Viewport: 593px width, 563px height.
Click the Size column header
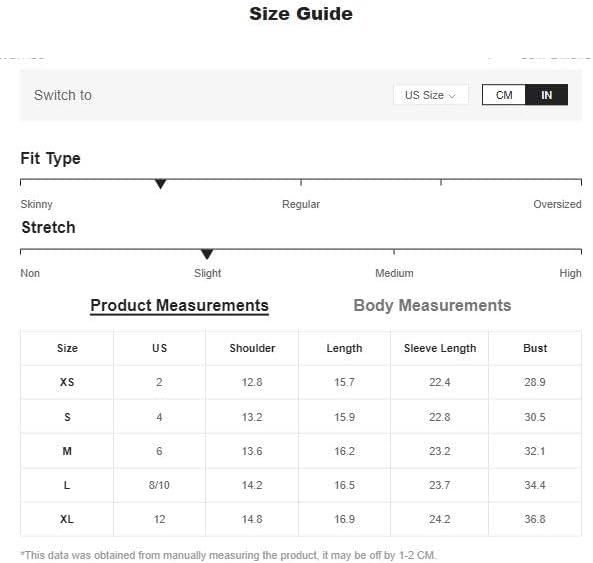pyautogui.click(x=67, y=348)
